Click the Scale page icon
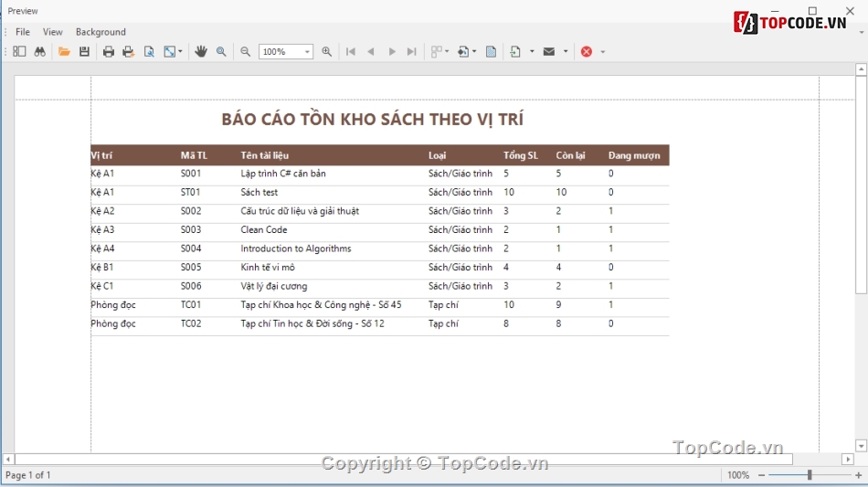868x487 pixels. [169, 51]
